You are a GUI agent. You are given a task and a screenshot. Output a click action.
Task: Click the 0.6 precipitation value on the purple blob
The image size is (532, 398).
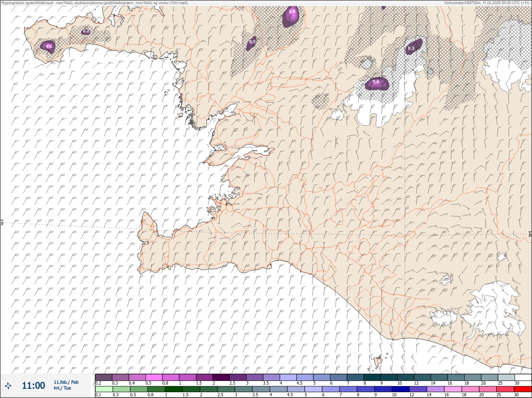292,11
